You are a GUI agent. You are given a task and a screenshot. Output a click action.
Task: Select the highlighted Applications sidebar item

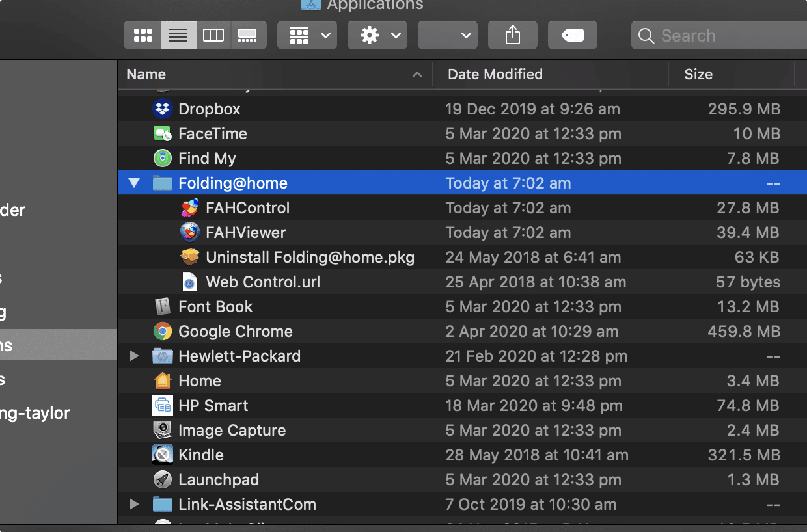click(59, 345)
